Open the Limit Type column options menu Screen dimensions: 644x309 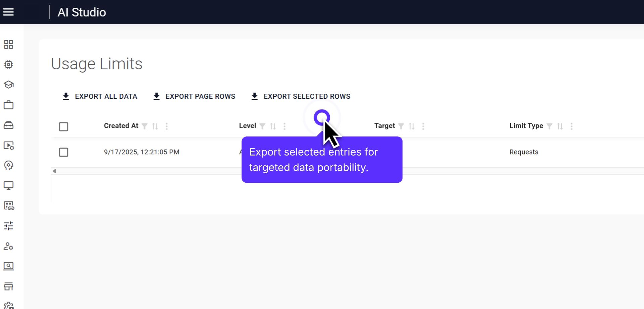pos(572,126)
